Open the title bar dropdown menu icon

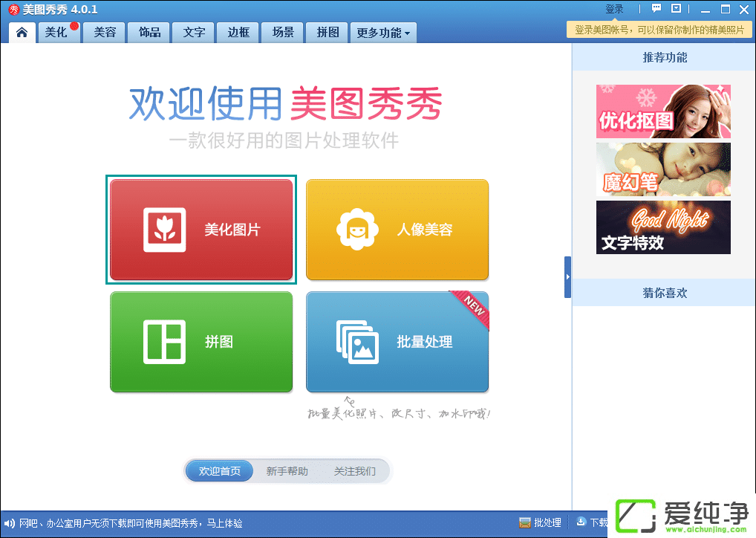tap(676, 9)
